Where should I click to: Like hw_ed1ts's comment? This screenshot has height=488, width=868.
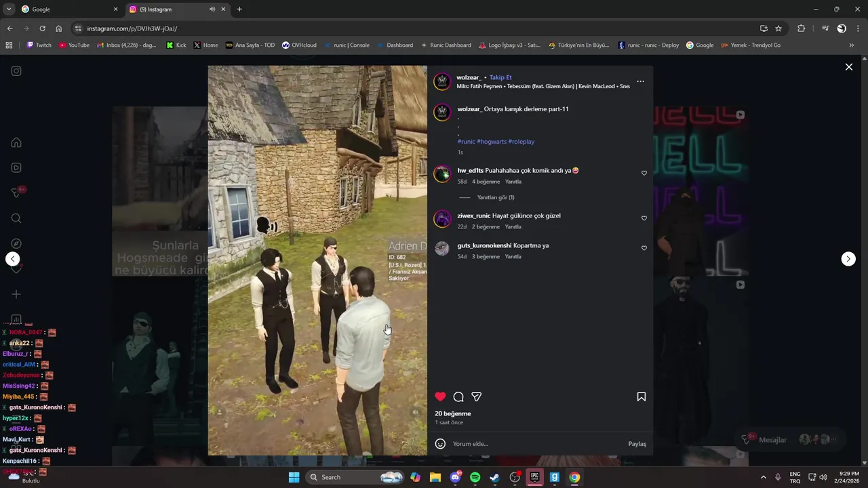(644, 173)
